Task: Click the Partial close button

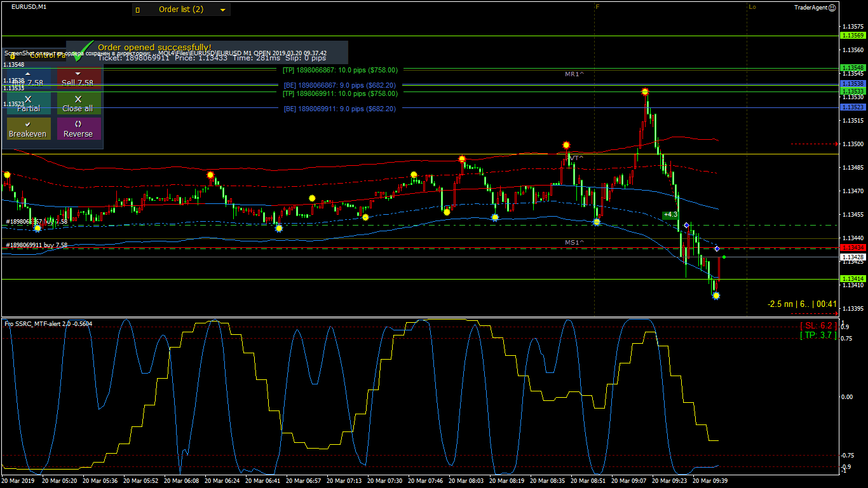Action: click(x=28, y=104)
